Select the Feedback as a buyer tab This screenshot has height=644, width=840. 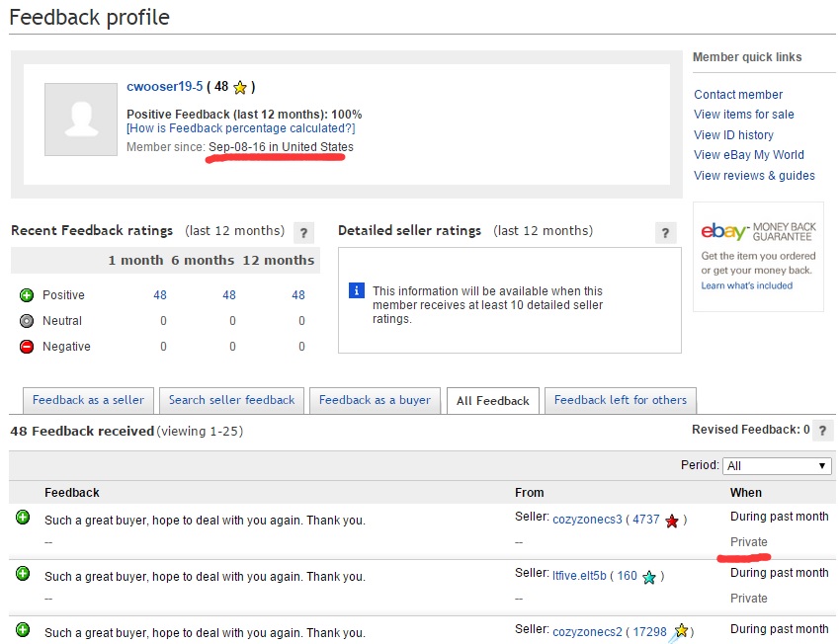point(375,400)
